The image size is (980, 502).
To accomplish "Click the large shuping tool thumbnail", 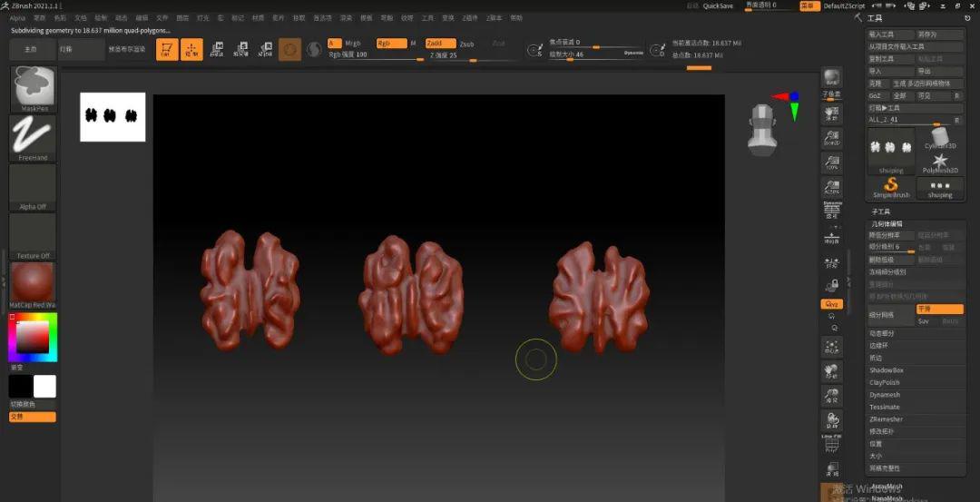I will [x=891, y=152].
